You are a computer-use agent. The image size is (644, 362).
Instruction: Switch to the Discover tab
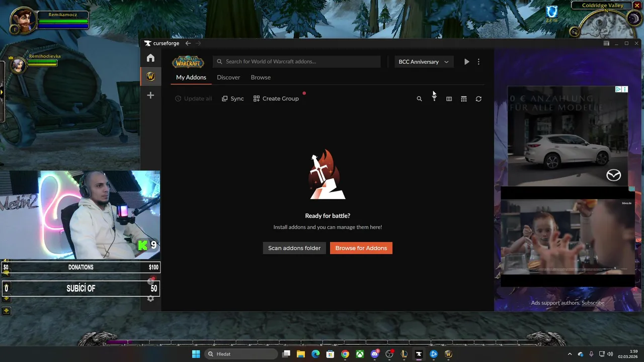[228, 77]
